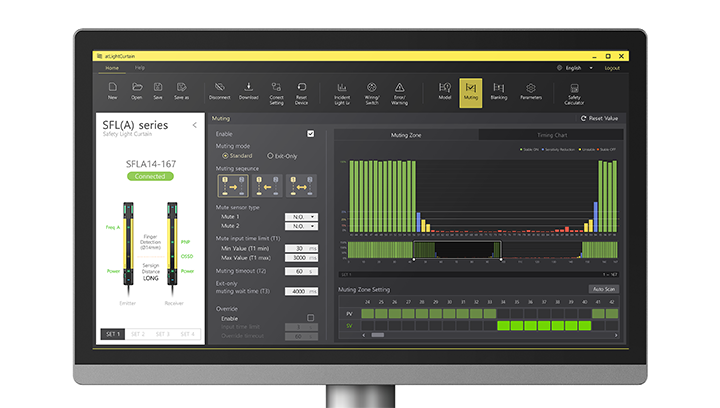The height and width of the screenshot is (408, 720).
Task: Open the English language dropdown
Action: tap(573, 68)
